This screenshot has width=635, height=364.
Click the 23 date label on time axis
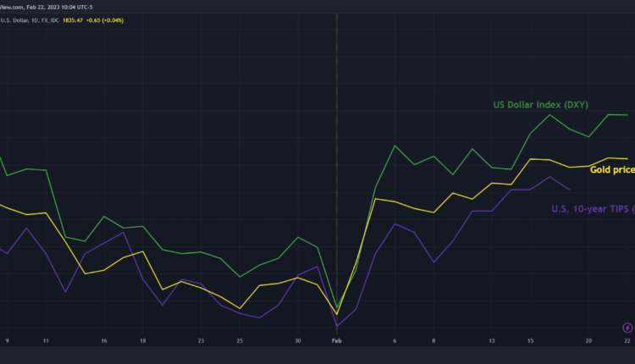[x=201, y=340]
